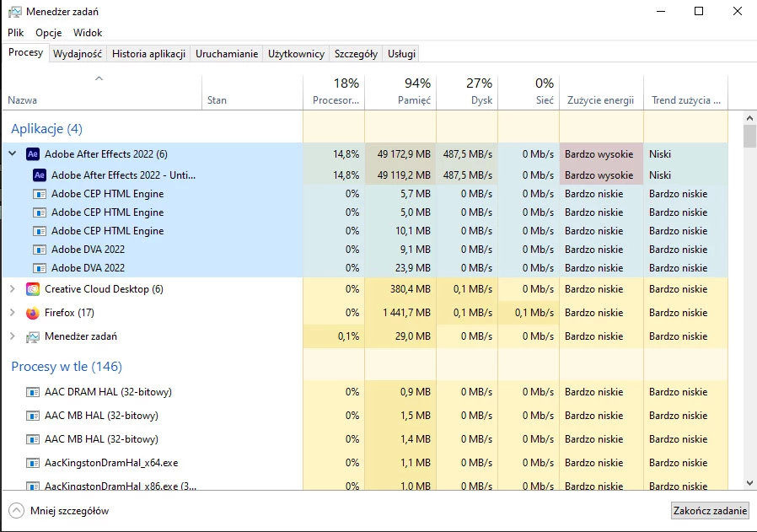Switch to the Historia aplikacji tab
Screen dimensions: 757x532
coord(148,54)
